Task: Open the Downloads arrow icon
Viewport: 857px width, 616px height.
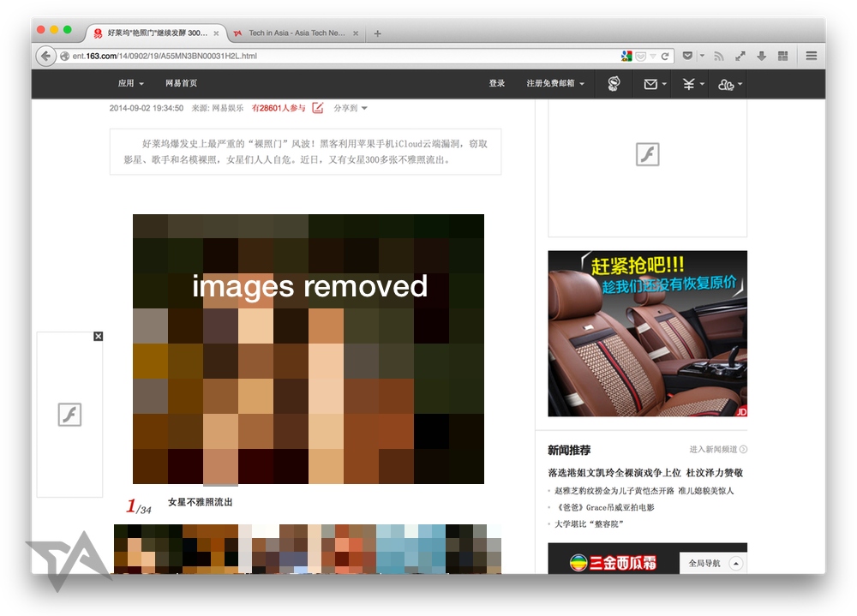Action: tap(761, 56)
